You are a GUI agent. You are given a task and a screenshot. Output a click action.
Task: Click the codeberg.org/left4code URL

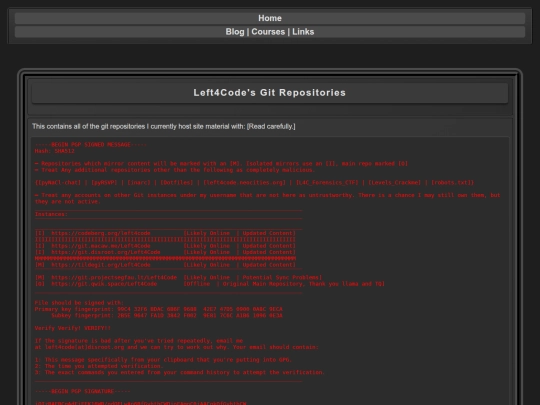pos(101,233)
